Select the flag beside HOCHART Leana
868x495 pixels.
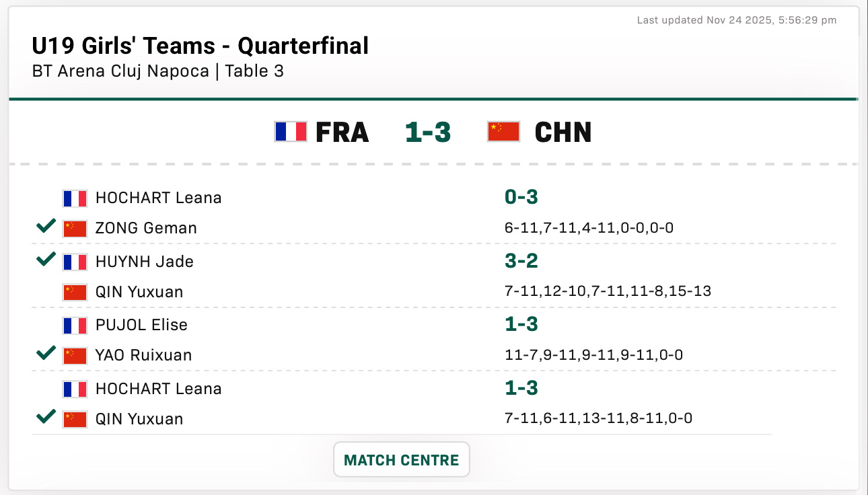point(75,198)
